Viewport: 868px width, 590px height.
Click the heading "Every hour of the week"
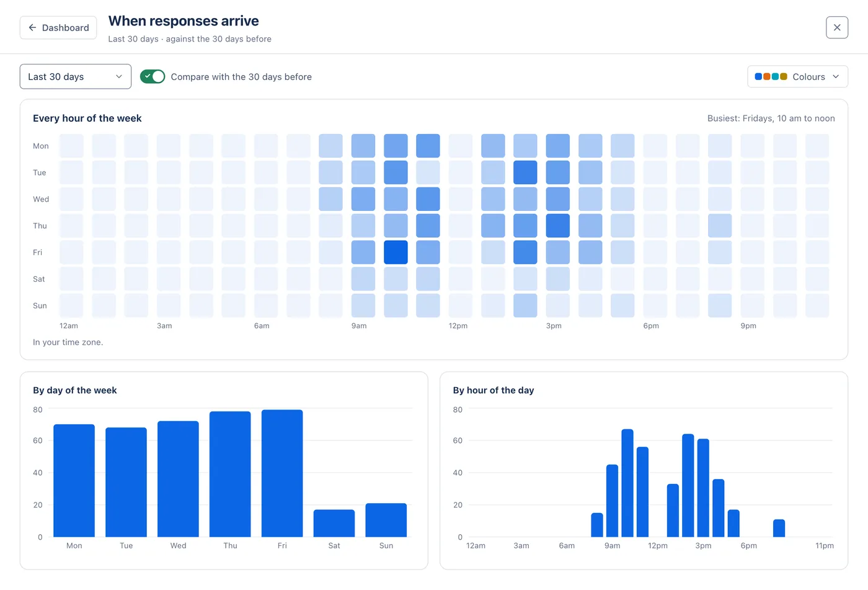coord(87,118)
